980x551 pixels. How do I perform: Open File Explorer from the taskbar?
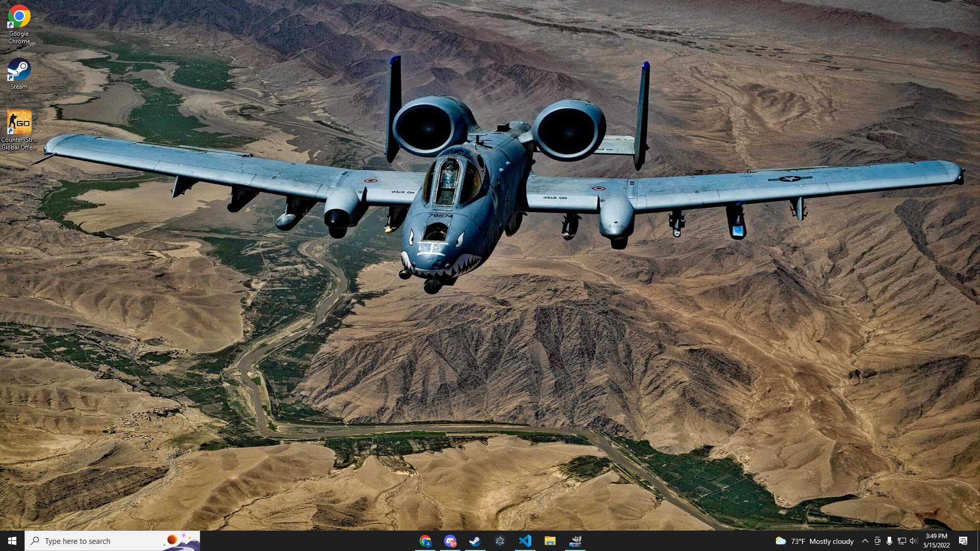551,541
